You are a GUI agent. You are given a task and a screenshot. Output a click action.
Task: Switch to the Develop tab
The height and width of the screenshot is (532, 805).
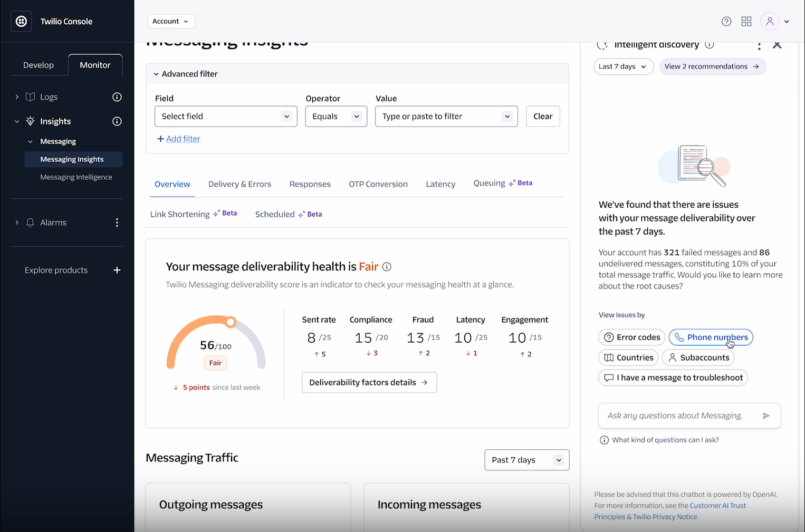point(39,65)
